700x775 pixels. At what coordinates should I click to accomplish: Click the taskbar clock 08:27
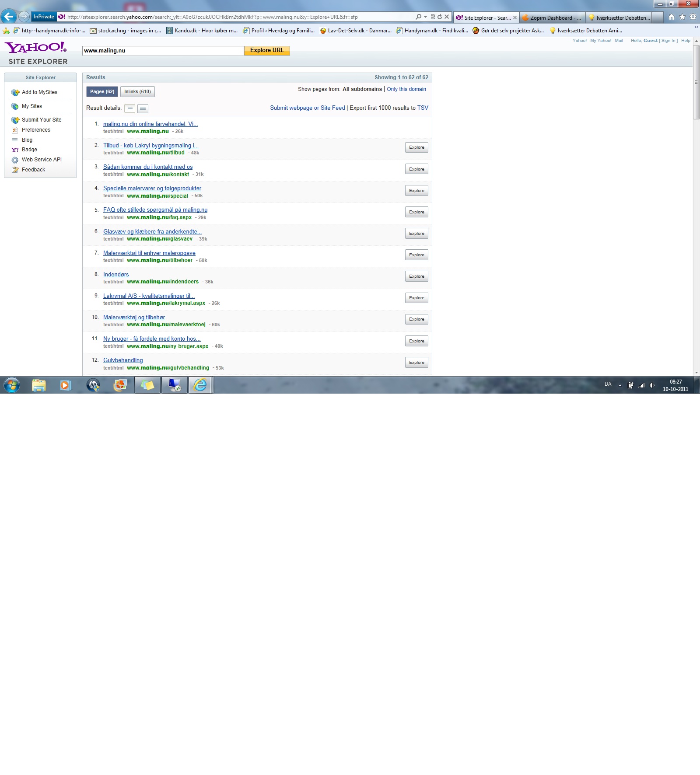point(675,382)
